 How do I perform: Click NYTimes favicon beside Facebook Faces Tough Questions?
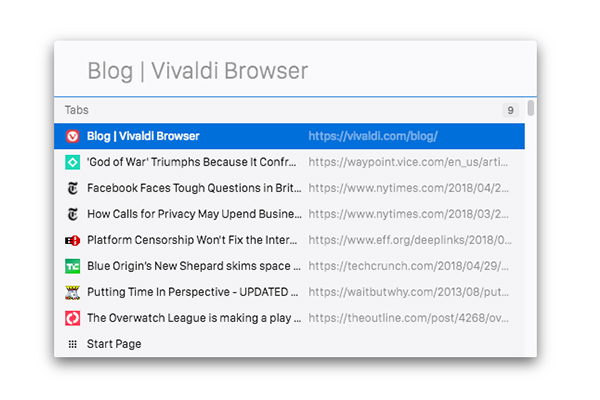[x=73, y=188]
